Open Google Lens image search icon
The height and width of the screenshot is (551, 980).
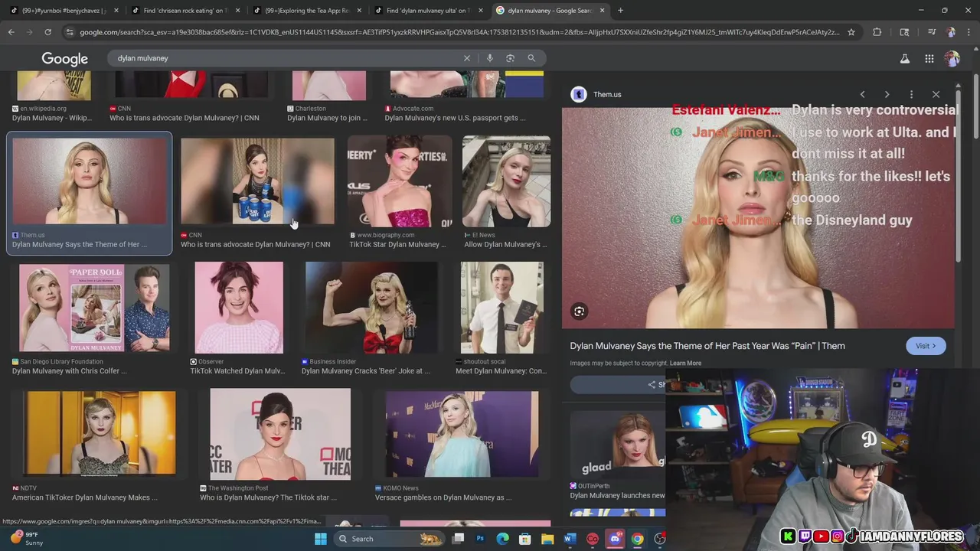511,58
